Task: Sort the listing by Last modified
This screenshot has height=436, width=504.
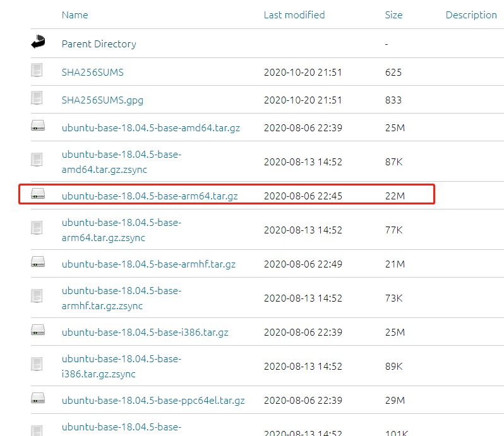Action: (294, 15)
